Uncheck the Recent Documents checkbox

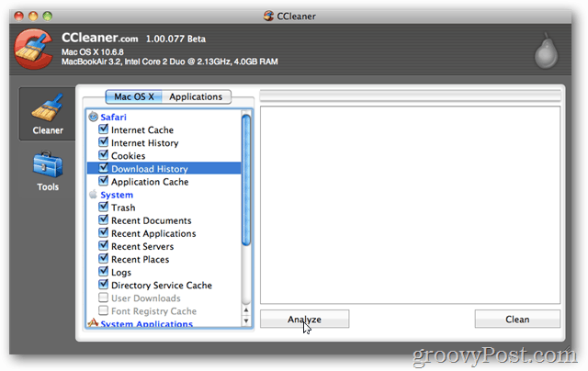point(103,219)
